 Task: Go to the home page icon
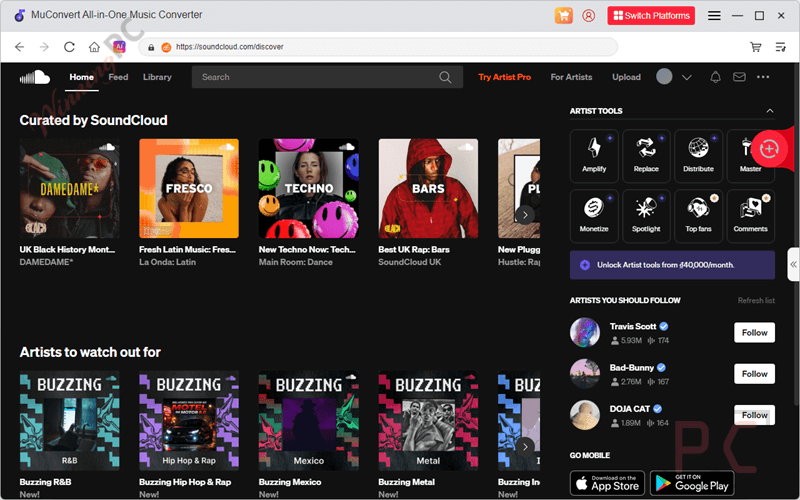pos(94,47)
